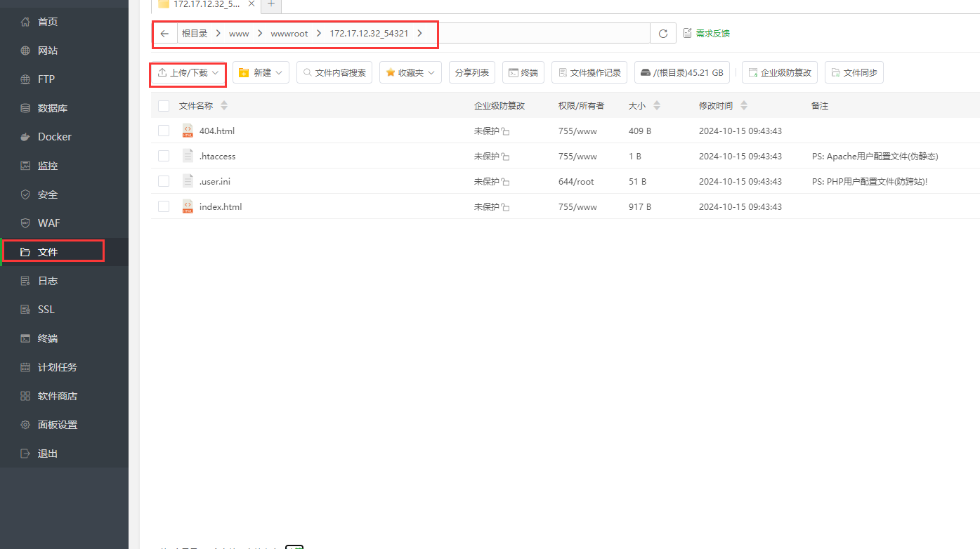980x549 pixels.
Task: Click the 退出 logout icon in sidebar
Action: pyautogui.click(x=26, y=454)
